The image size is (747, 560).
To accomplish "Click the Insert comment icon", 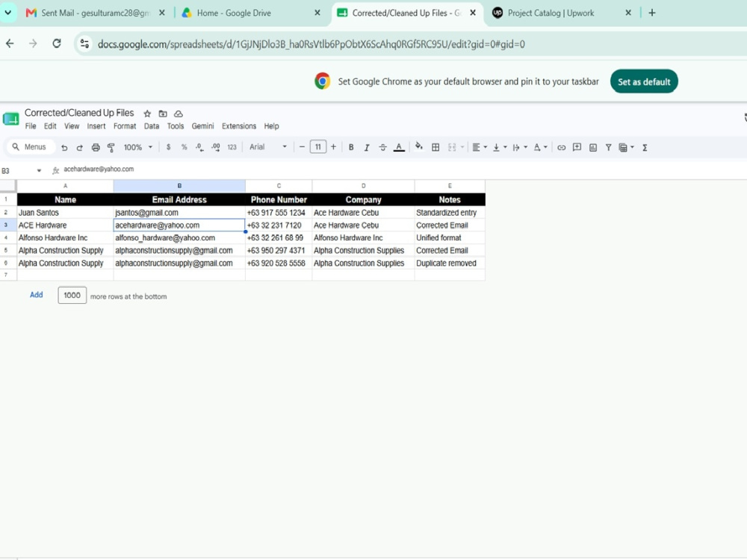I will tap(577, 147).
